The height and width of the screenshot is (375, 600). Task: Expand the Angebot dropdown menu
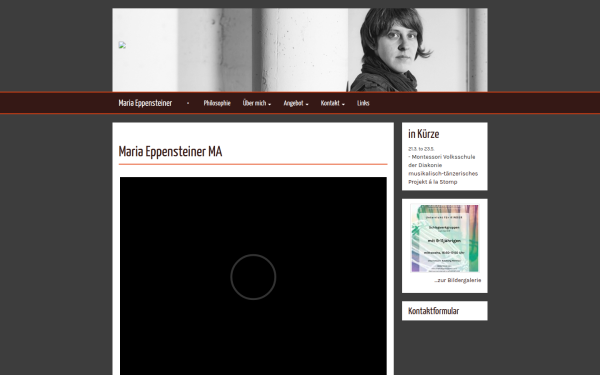[296, 103]
